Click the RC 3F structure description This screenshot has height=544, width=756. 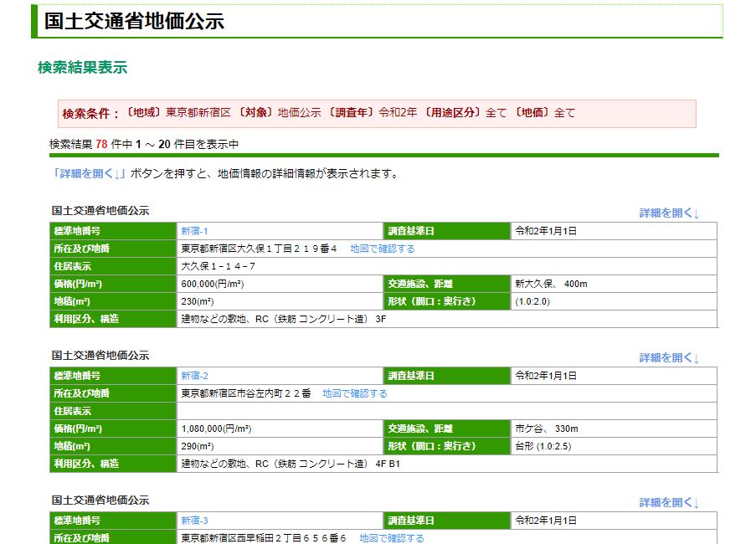click(x=284, y=319)
